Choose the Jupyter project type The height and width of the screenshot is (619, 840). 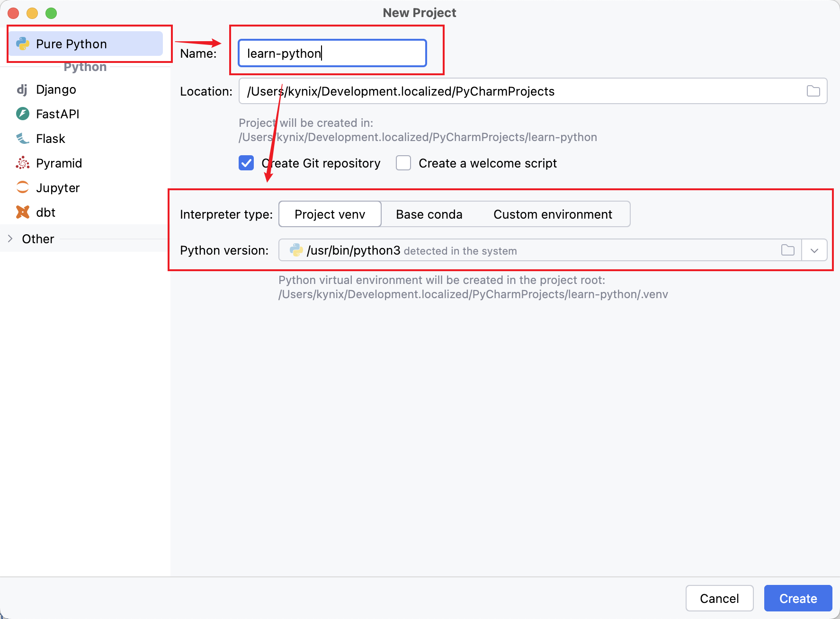[x=85, y=188]
